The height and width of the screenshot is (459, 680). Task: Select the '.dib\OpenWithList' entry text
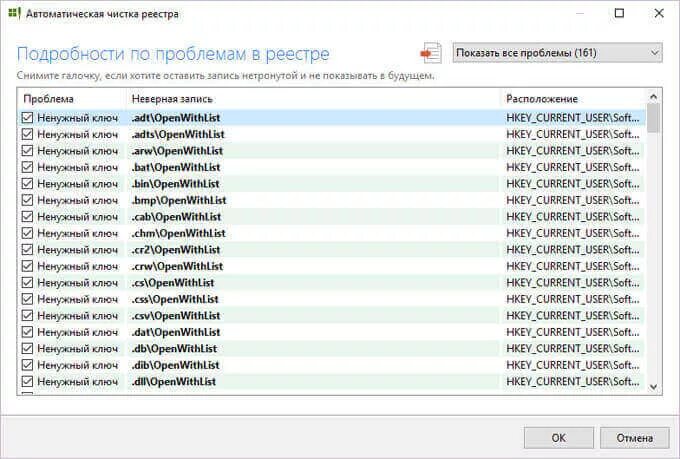tap(175, 365)
